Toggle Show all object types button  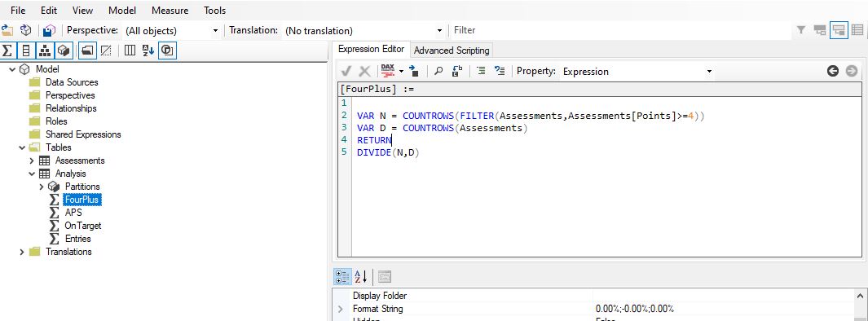[x=167, y=51]
